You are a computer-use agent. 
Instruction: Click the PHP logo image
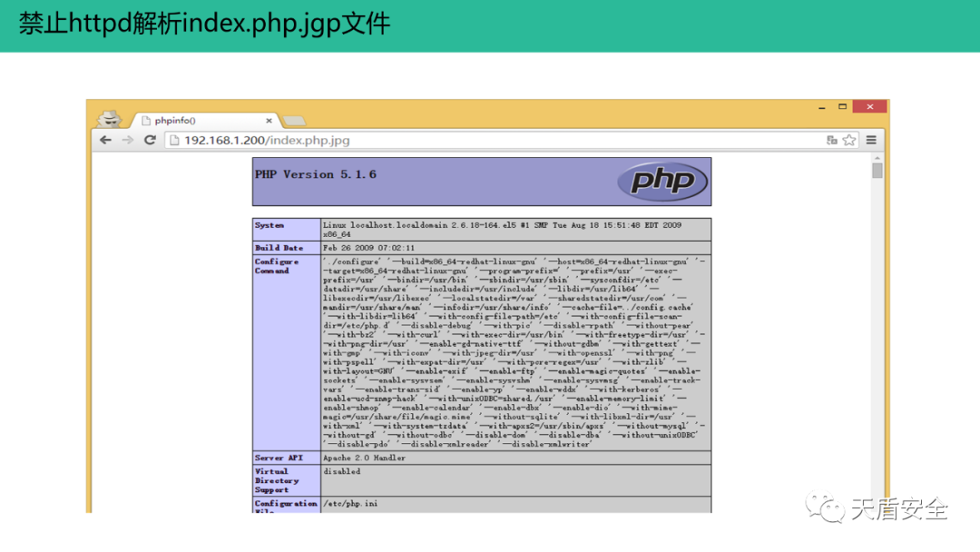tap(661, 182)
